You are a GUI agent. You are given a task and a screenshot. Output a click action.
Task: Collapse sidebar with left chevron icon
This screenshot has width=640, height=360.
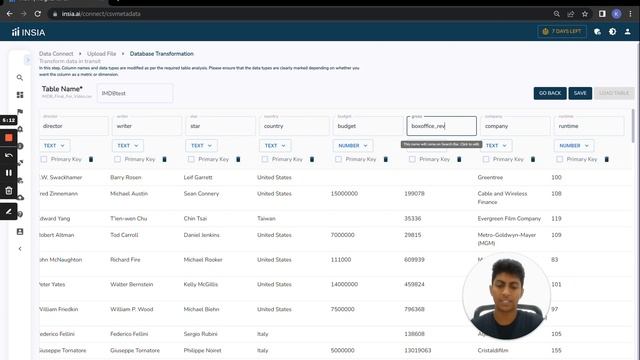(x=20, y=249)
